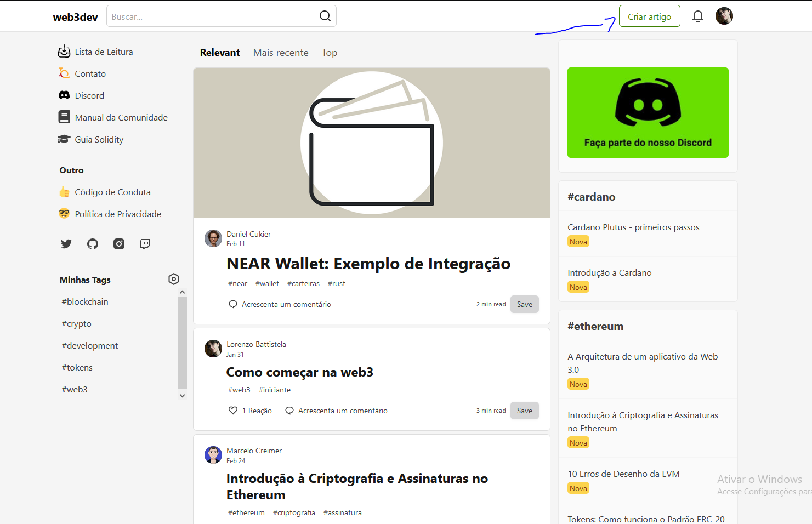Open the Instagram icon in the sidebar
Image resolution: width=812 pixels, height=524 pixels.
click(118, 244)
